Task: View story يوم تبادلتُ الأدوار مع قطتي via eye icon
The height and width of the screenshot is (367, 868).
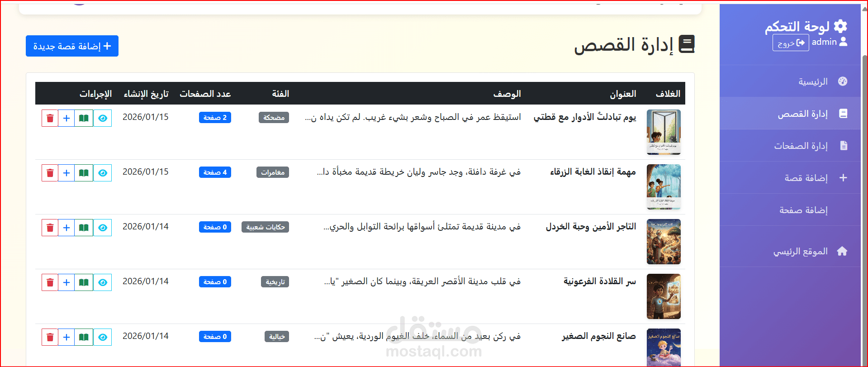Action: tap(103, 118)
